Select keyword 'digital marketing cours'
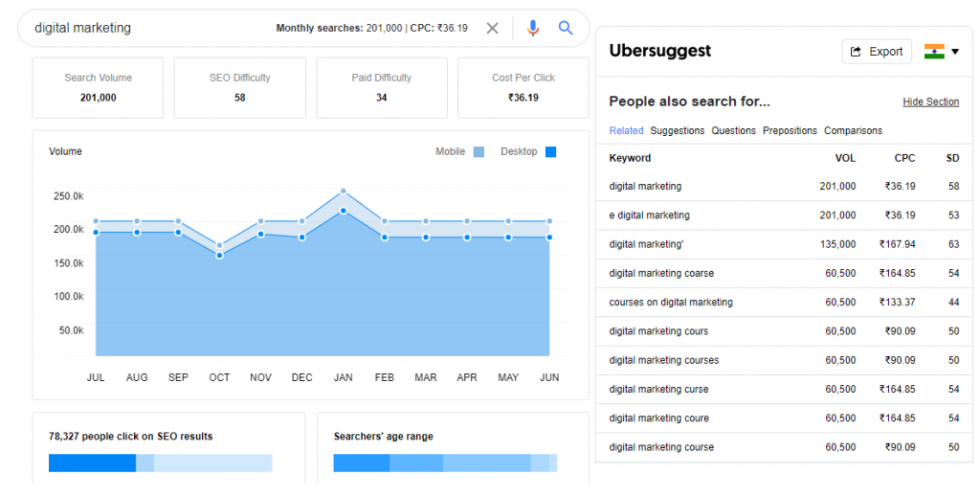Screen dimensions: 980x497 tap(658, 331)
